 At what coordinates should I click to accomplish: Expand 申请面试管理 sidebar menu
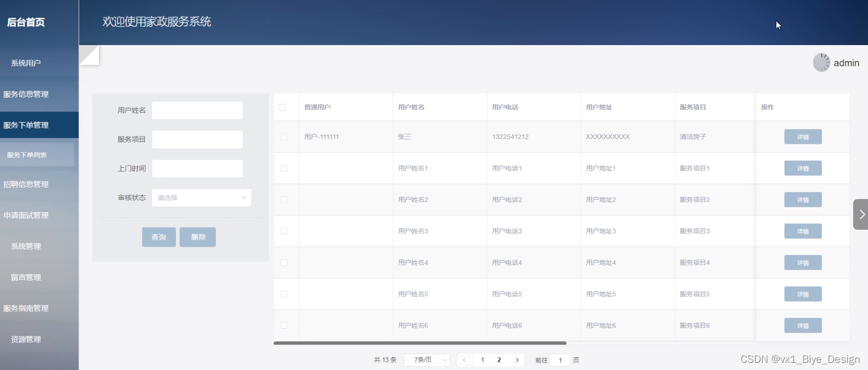tap(39, 216)
